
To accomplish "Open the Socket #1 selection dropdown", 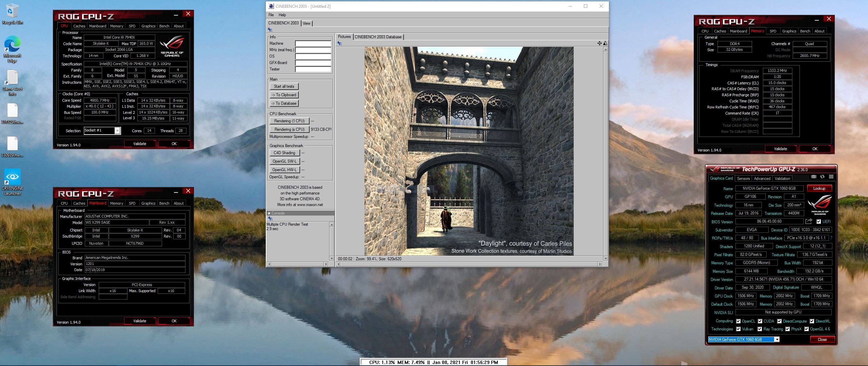I will (117, 131).
